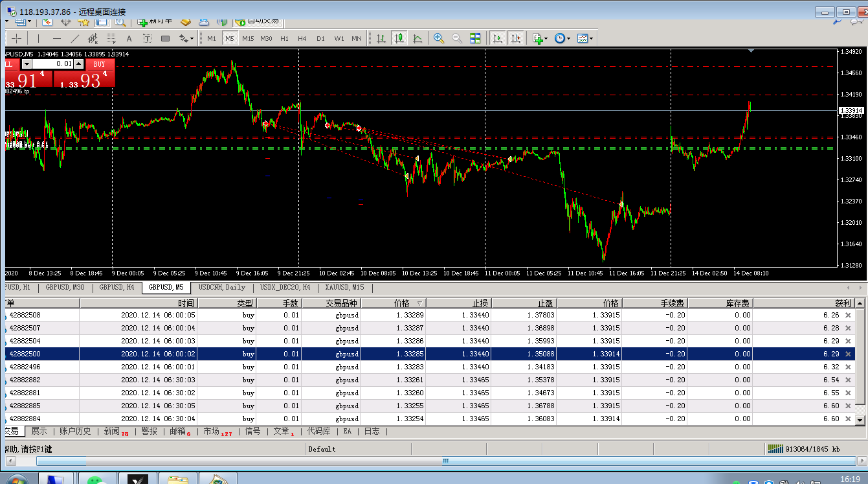The width and height of the screenshot is (868, 484).
Task: Switch to 新闻 terminal tab
Action: 116,431
